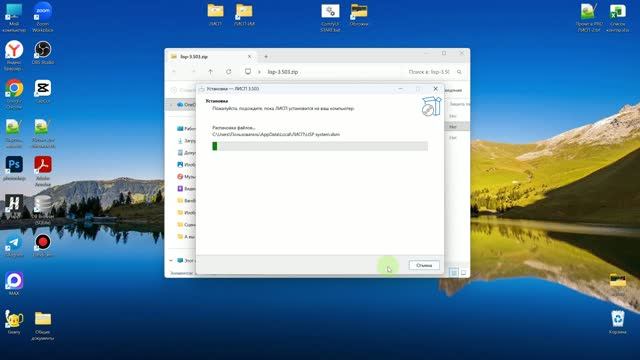Open the Gvany desktop shortcut
Screen dimensions: 640x360
click(14, 322)
